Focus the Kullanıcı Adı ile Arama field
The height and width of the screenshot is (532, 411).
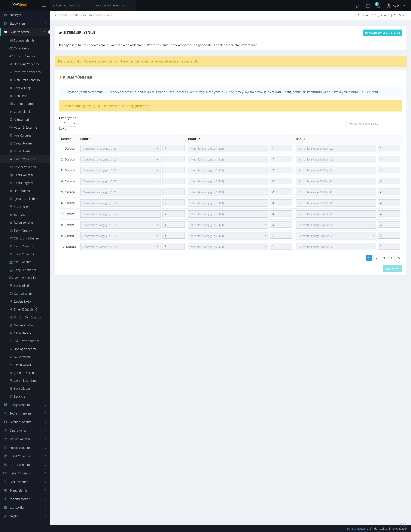click(72, 5)
